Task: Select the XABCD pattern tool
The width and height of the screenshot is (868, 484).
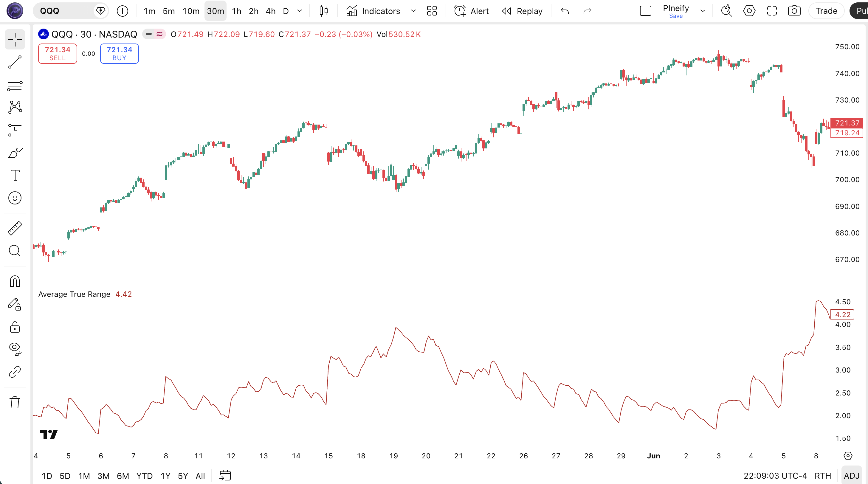Action: tap(15, 107)
